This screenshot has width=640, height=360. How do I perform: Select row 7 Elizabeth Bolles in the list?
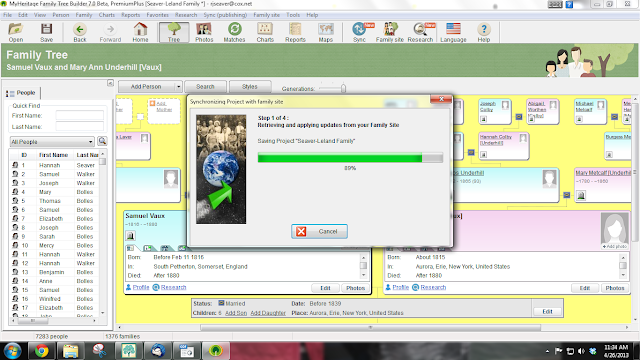pos(55,219)
